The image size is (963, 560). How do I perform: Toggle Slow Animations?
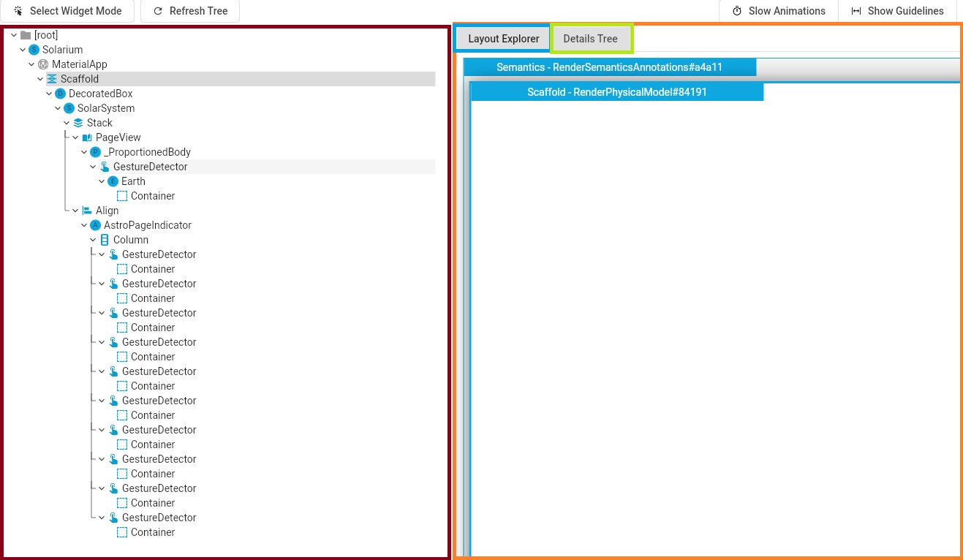(778, 11)
